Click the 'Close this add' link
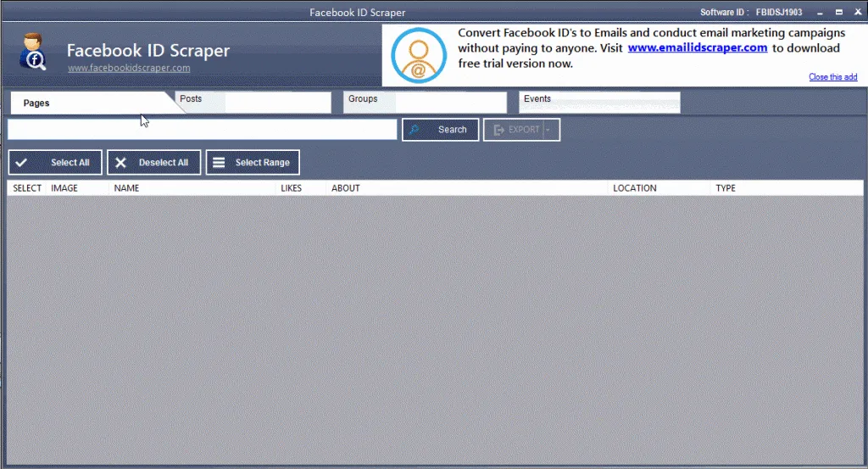868x469 pixels. pos(833,77)
